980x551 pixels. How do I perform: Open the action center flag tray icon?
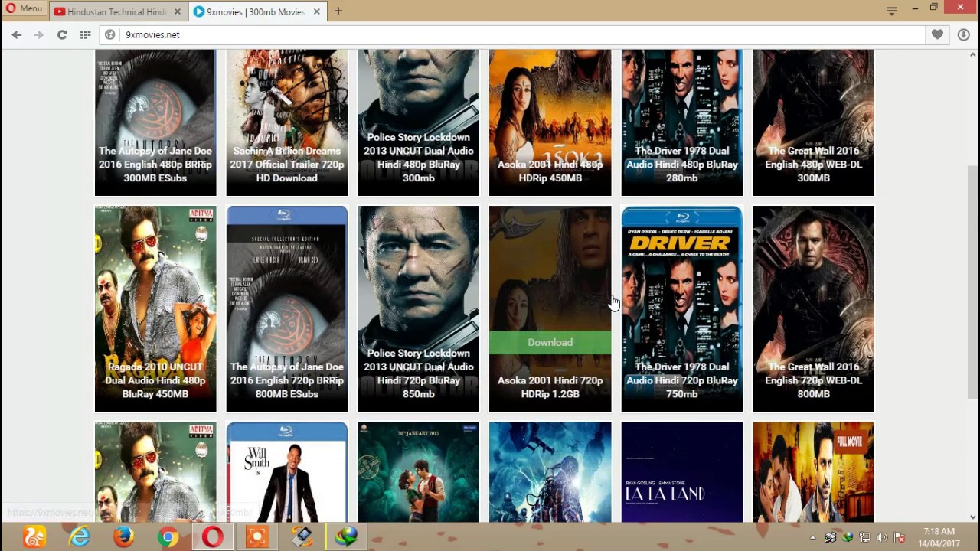(900, 538)
